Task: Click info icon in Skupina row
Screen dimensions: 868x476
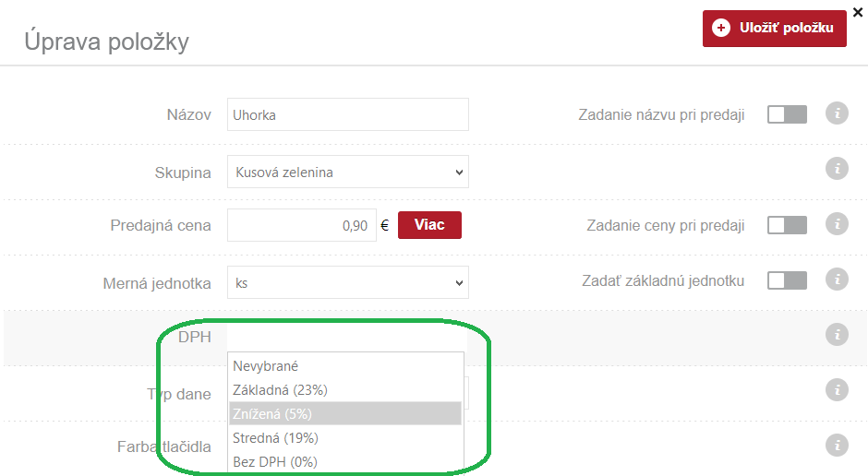Action: click(x=837, y=168)
